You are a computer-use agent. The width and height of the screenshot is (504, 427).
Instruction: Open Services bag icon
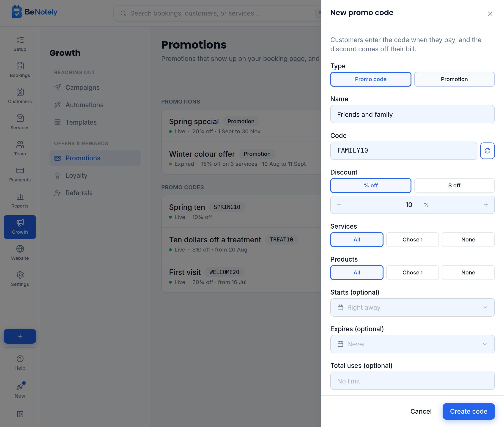click(20, 118)
